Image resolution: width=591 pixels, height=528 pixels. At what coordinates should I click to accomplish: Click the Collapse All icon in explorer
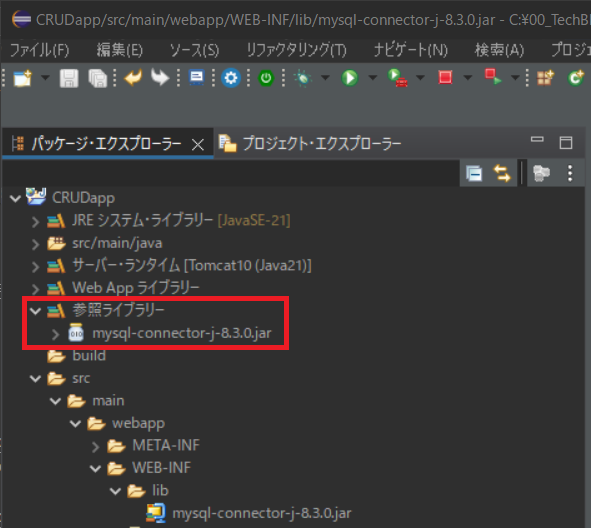474,173
